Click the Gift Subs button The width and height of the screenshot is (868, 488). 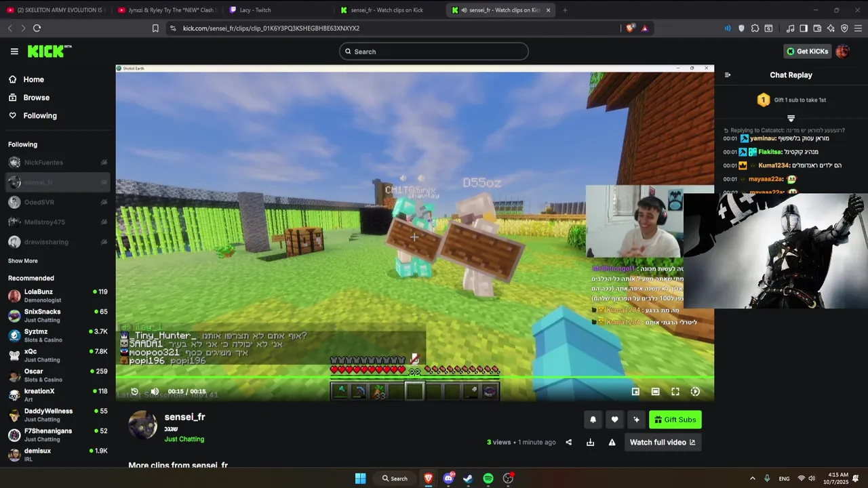coord(675,420)
